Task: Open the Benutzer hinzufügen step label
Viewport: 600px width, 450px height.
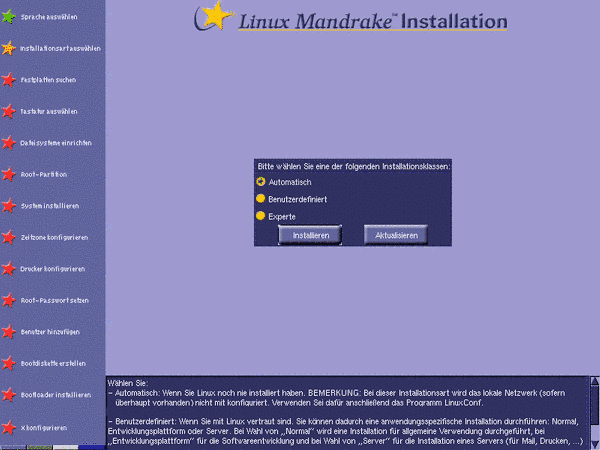Action: [x=46, y=331]
